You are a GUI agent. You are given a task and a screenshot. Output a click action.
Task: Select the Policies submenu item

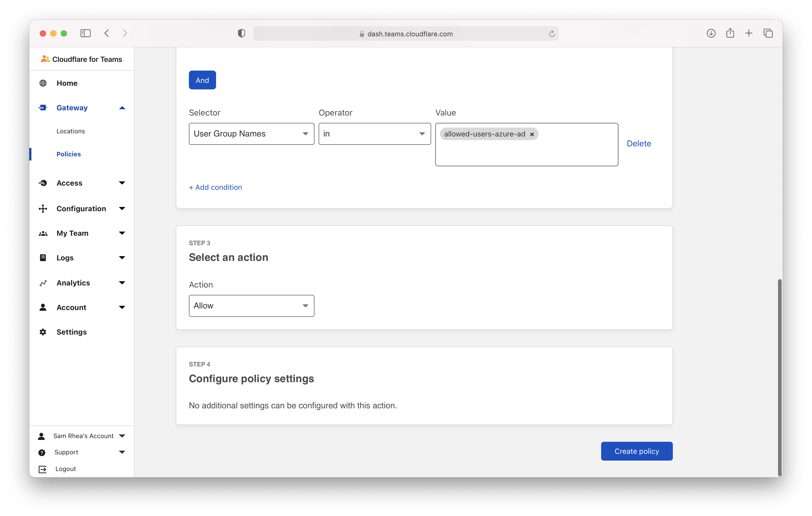69,154
